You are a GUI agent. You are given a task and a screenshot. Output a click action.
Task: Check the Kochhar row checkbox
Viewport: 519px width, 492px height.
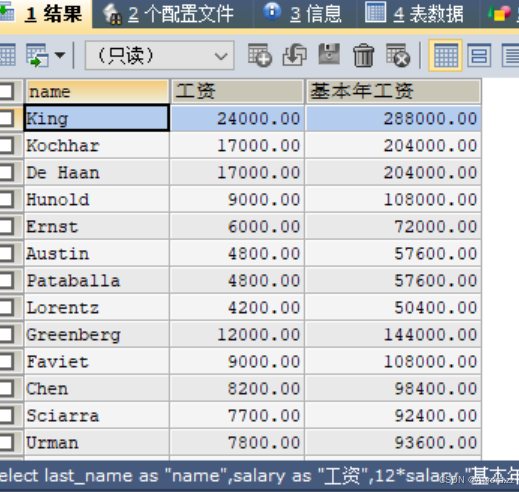7,145
